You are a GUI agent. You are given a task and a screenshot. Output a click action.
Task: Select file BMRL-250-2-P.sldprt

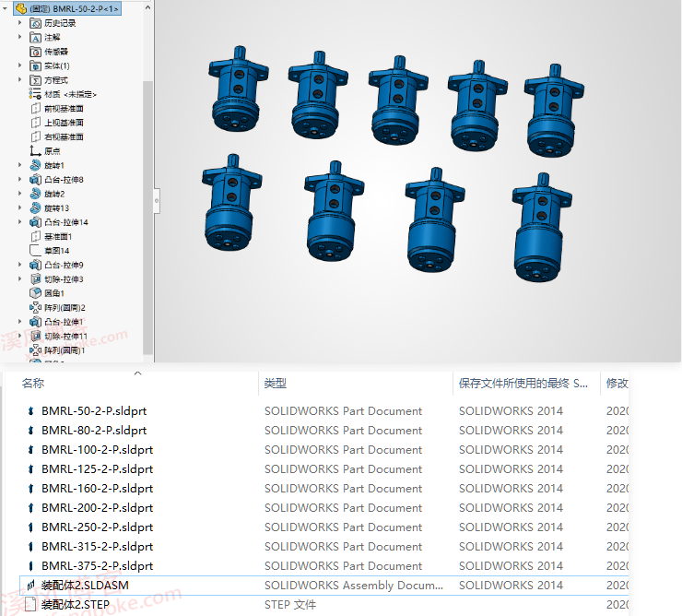[97, 527]
